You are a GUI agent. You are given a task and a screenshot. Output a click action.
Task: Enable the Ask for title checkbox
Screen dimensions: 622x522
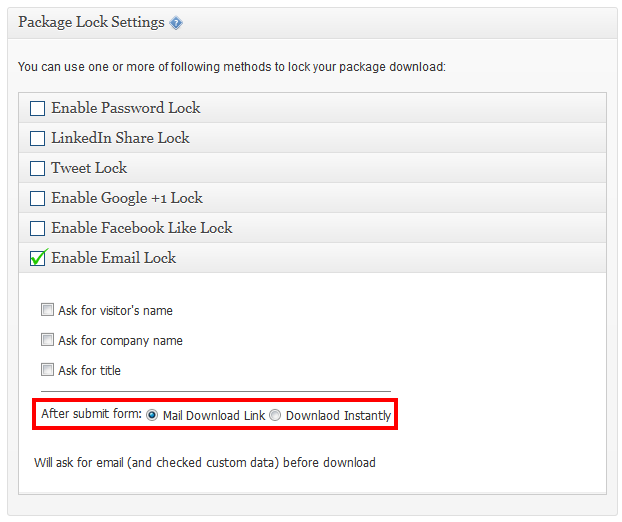click(47, 370)
